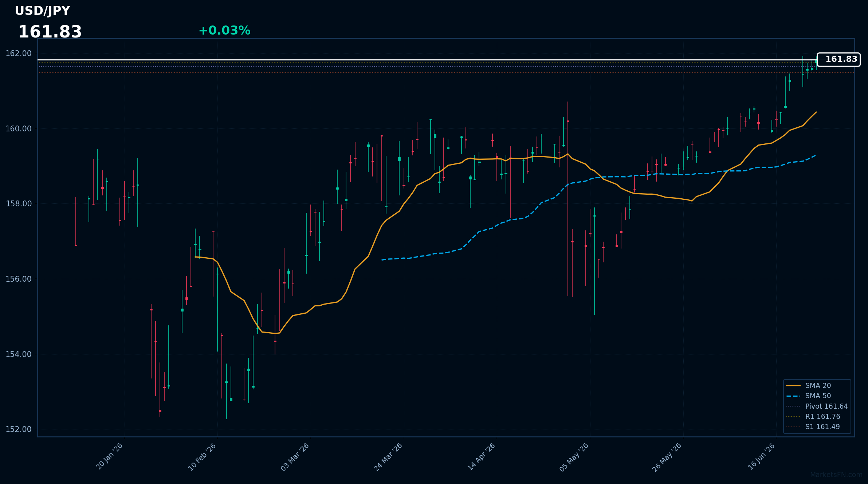
Task: Click the large 161.83 price heading
Action: (50, 32)
